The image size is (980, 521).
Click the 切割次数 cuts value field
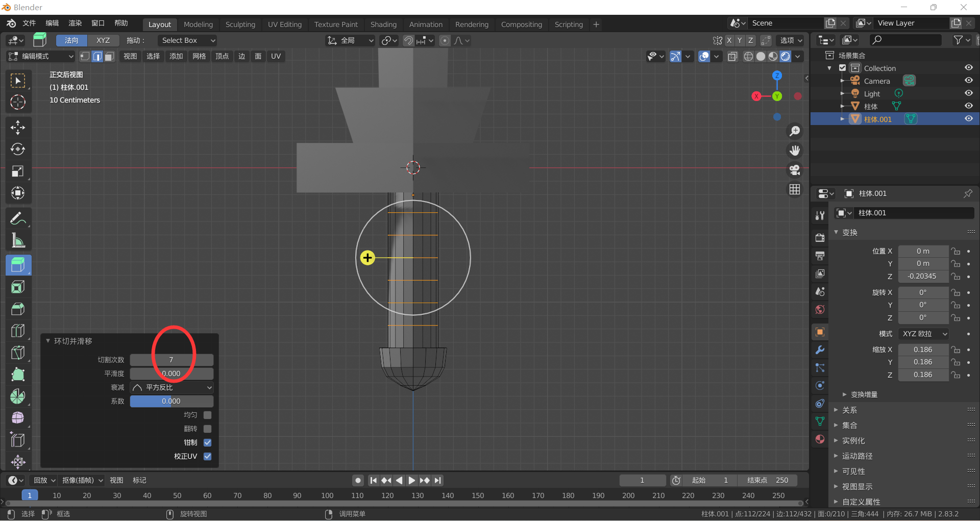[x=171, y=360]
